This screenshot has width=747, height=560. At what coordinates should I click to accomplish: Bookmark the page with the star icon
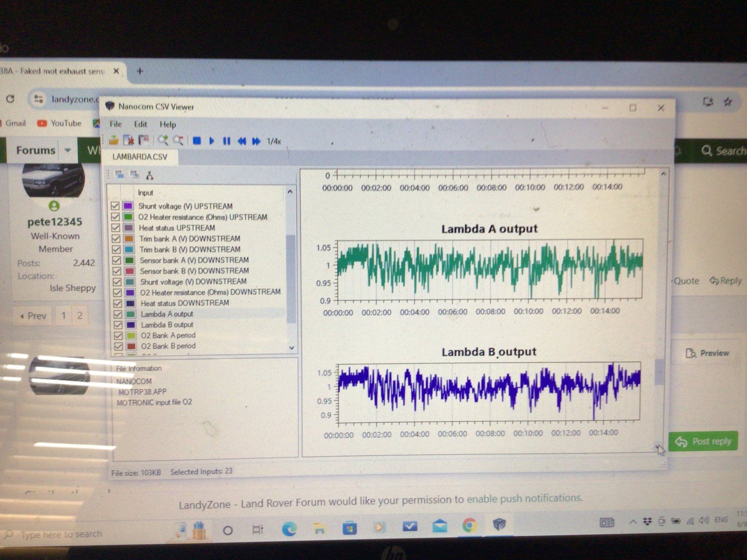[x=727, y=101]
